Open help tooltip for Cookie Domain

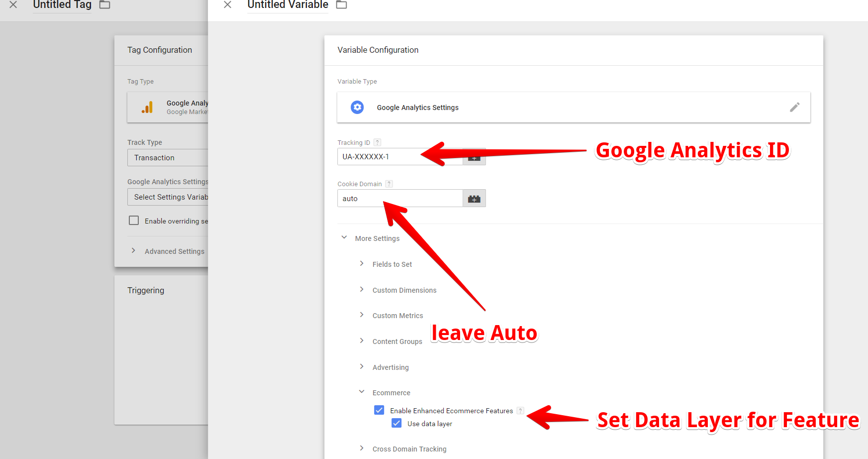tap(389, 184)
